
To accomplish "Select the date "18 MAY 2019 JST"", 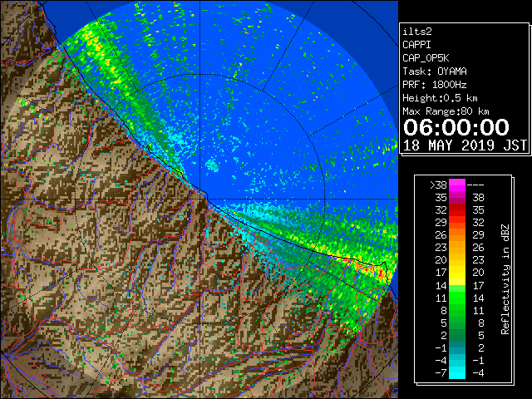I will pos(465,145).
